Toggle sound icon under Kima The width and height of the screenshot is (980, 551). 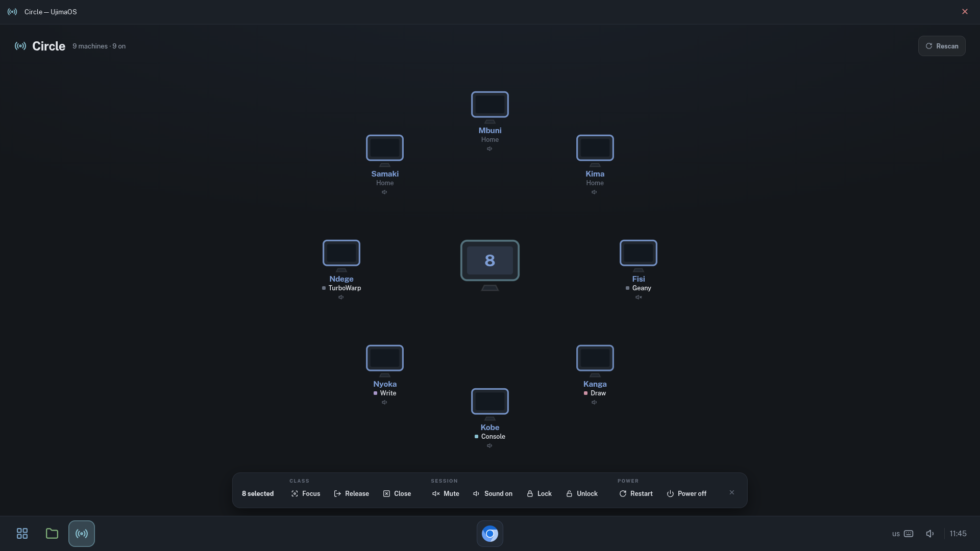pos(594,192)
